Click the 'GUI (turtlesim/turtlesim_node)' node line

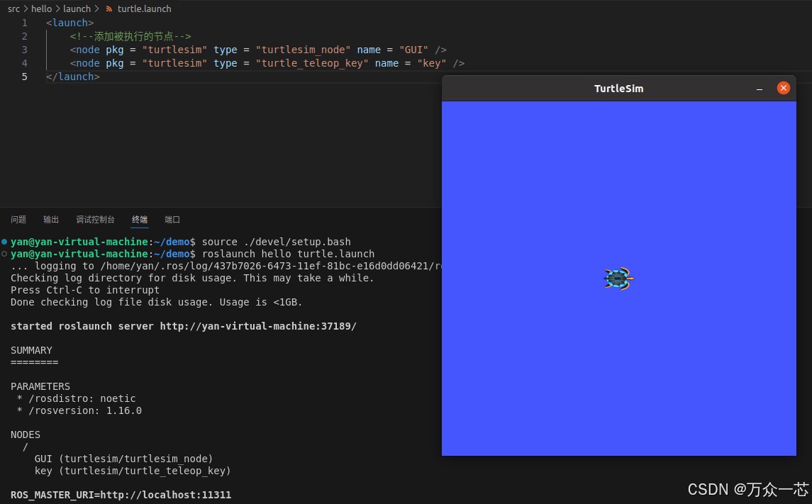124,459
